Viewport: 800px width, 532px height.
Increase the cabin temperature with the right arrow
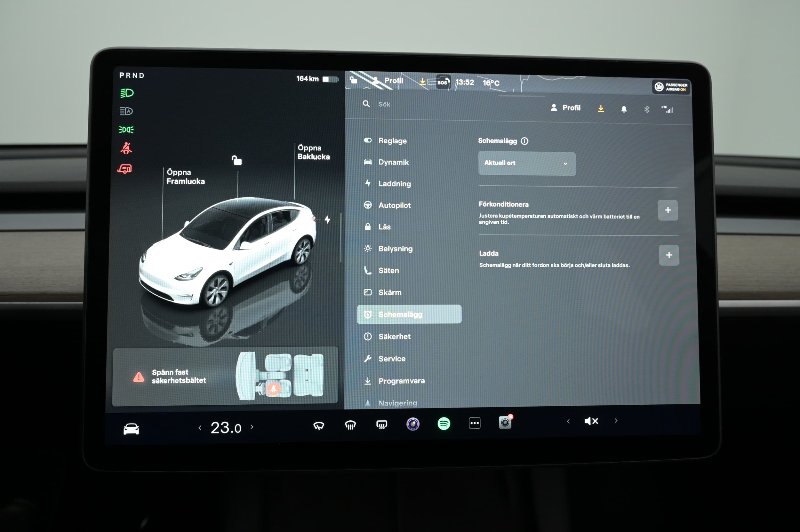coord(252,427)
